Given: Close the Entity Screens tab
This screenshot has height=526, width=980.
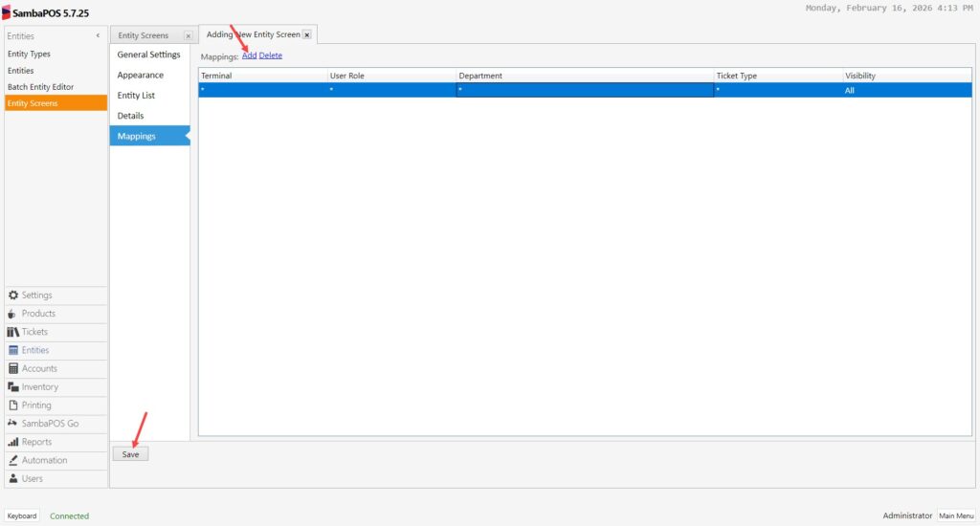Looking at the screenshot, I should 188,36.
